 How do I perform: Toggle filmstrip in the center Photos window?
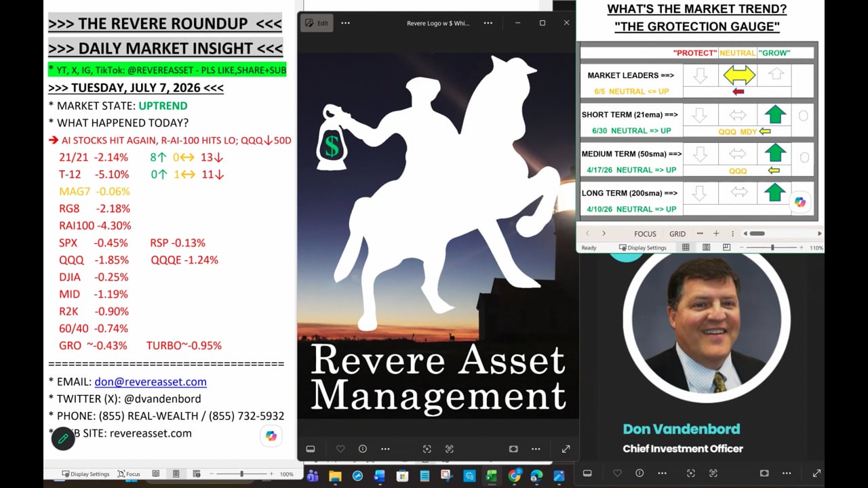click(x=311, y=449)
